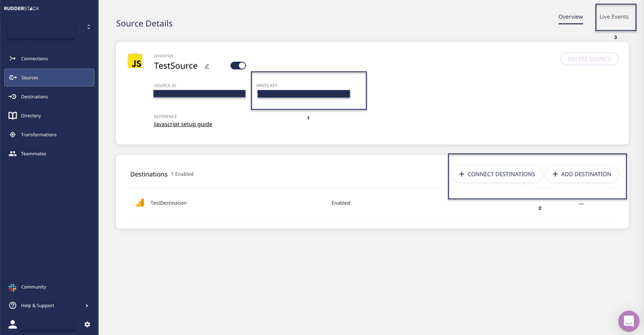Image resolution: width=644 pixels, height=335 pixels.
Task: Toggle the TestSource enabled switch
Action: tap(238, 66)
